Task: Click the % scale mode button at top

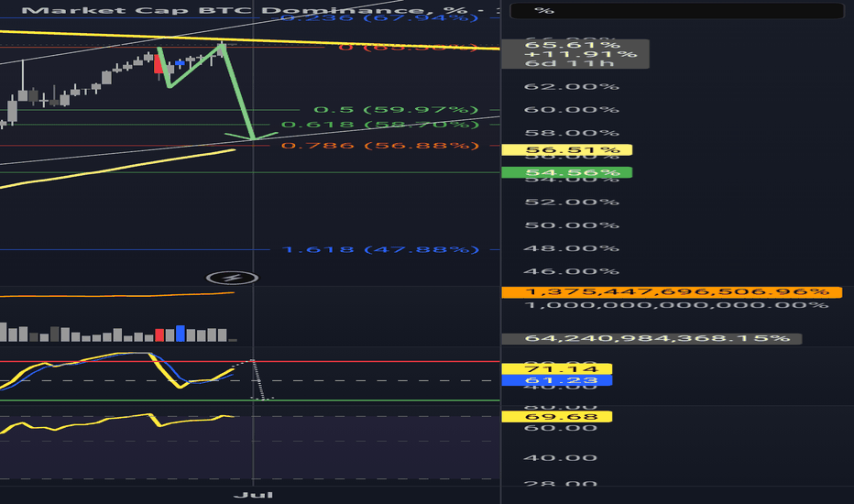Action: tap(676, 10)
